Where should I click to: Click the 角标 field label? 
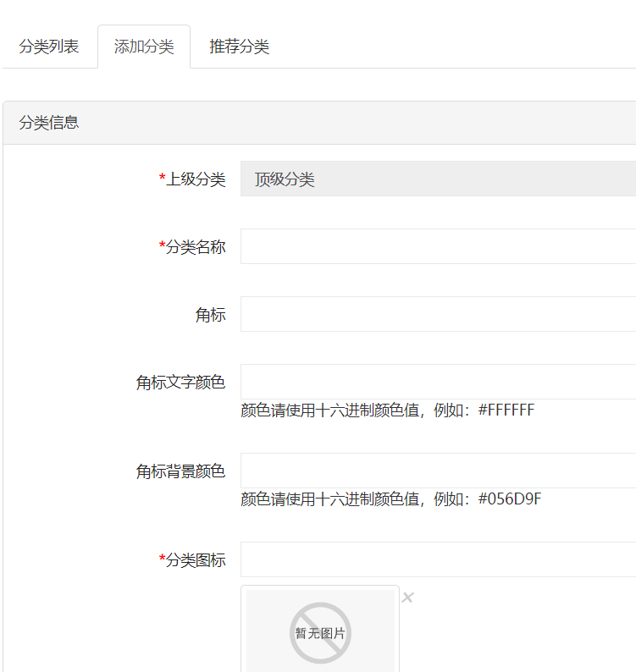tap(210, 315)
